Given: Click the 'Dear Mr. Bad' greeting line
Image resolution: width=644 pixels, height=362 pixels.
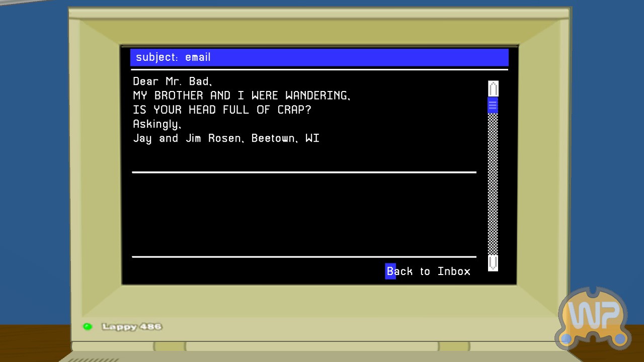Looking at the screenshot, I should point(172,81).
